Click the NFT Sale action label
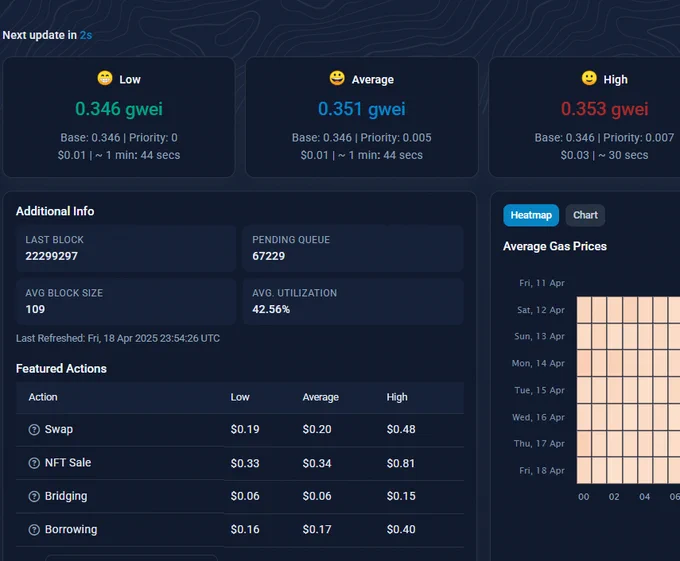The image size is (680, 561). pos(68,463)
